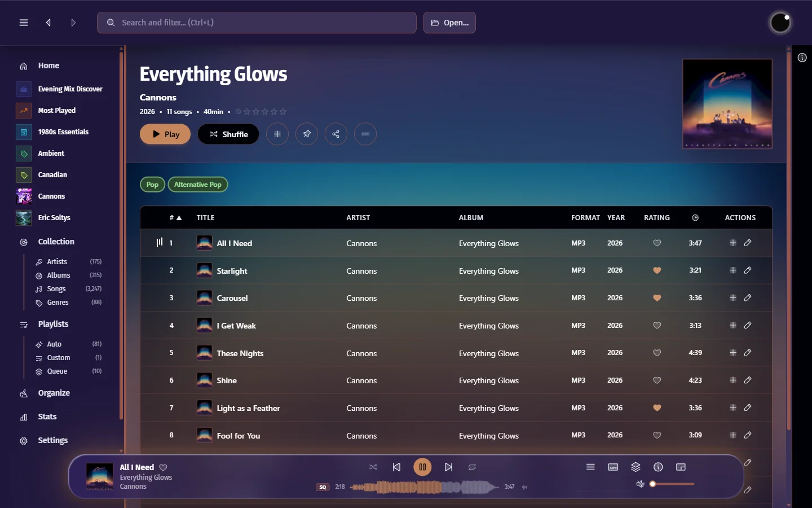Sort by the ARTIST column header
The image size is (812, 508).
pos(358,218)
